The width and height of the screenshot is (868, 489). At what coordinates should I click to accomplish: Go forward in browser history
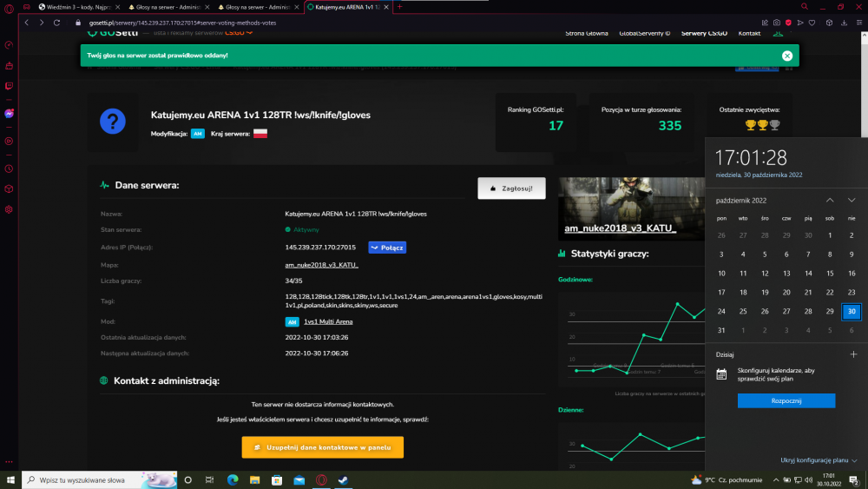(42, 23)
